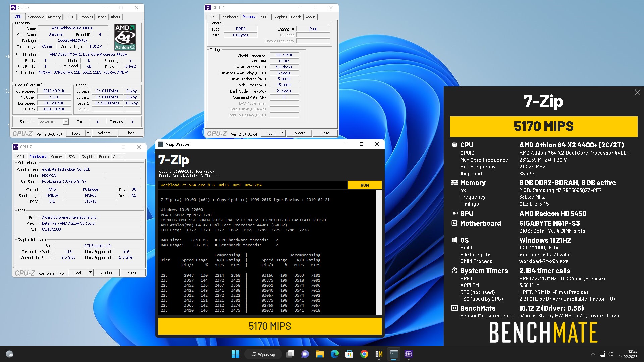Open Windows Start menu
The image size is (644, 362).
[235, 354]
